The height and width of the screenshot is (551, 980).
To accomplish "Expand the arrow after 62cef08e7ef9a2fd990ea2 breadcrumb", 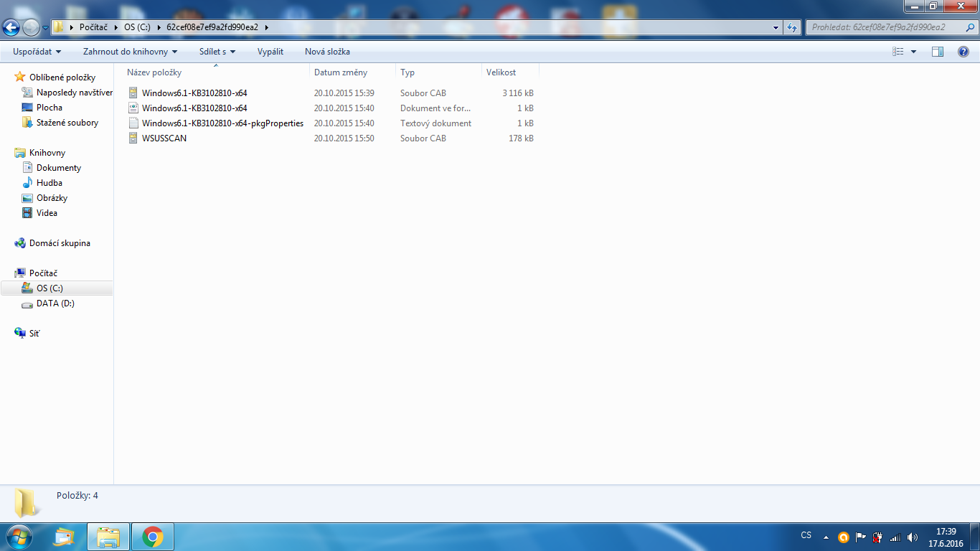I will pyautogui.click(x=266, y=27).
